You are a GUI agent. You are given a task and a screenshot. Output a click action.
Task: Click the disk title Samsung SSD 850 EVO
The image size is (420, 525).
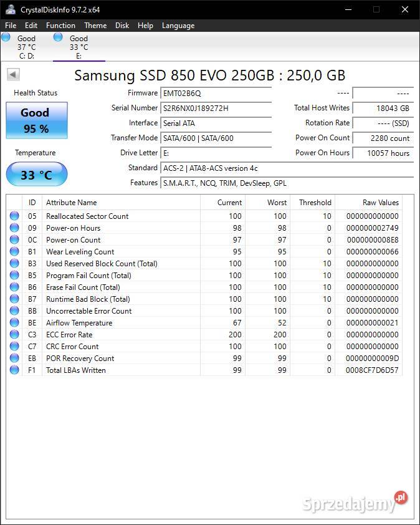coord(210,75)
